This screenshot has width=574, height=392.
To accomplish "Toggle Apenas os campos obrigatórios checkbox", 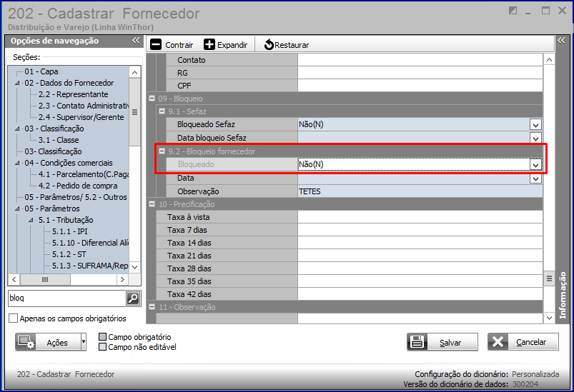I will pyautogui.click(x=13, y=318).
